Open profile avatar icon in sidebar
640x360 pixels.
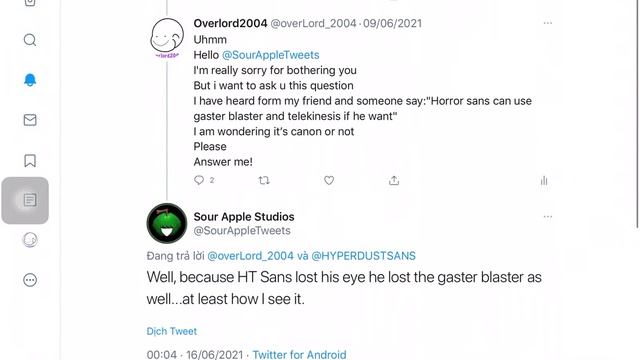(30, 240)
